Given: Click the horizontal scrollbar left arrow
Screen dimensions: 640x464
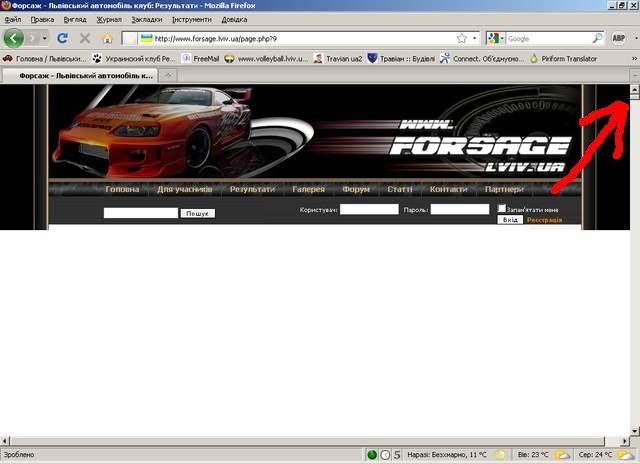Looking at the screenshot, I should (4, 441).
